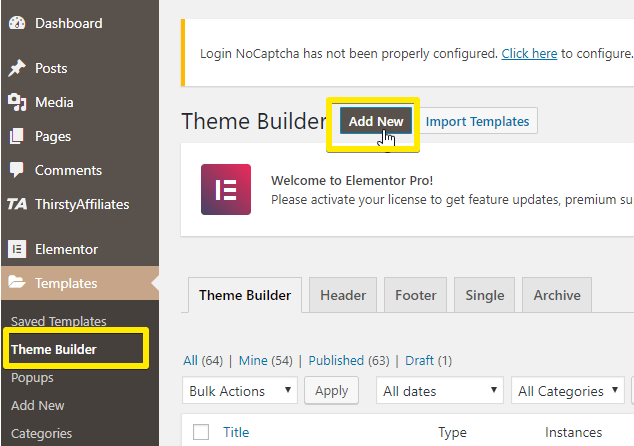The image size is (634, 446).
Task: Click the Instances column header
Action: tap(573, 432)
